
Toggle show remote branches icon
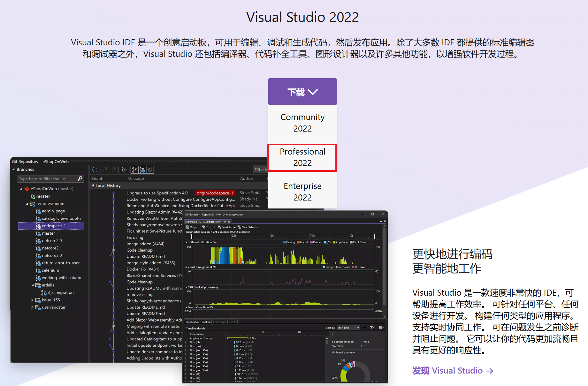click(x=142, y=170)
